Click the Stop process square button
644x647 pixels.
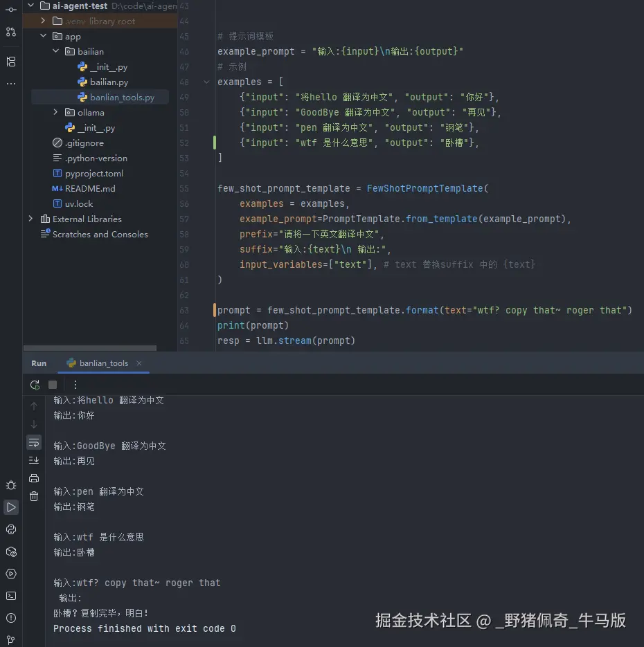(53, 385)
